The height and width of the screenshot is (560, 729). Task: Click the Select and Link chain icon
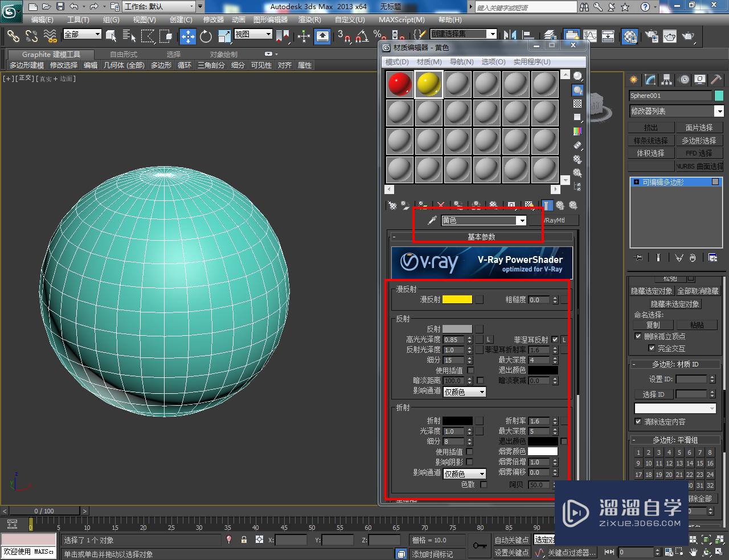coord(13,36)
